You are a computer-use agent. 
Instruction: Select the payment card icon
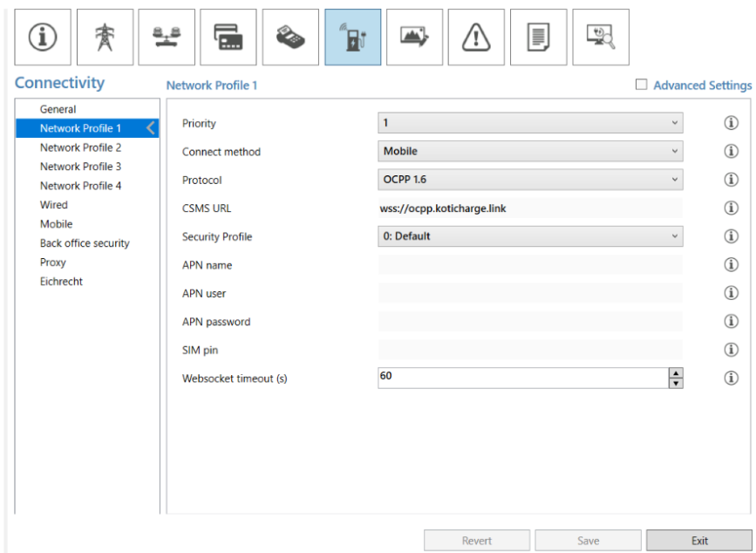228,38
